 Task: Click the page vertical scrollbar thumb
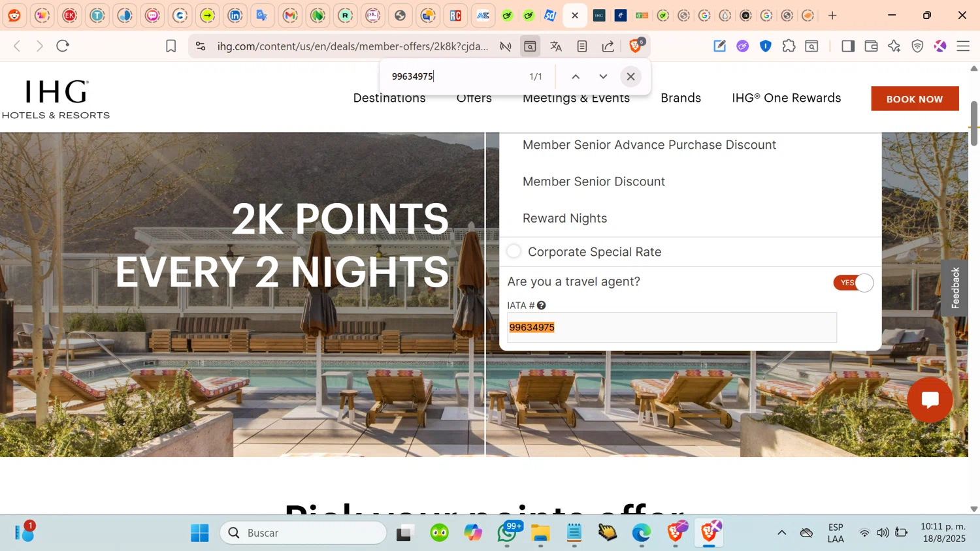974,123
